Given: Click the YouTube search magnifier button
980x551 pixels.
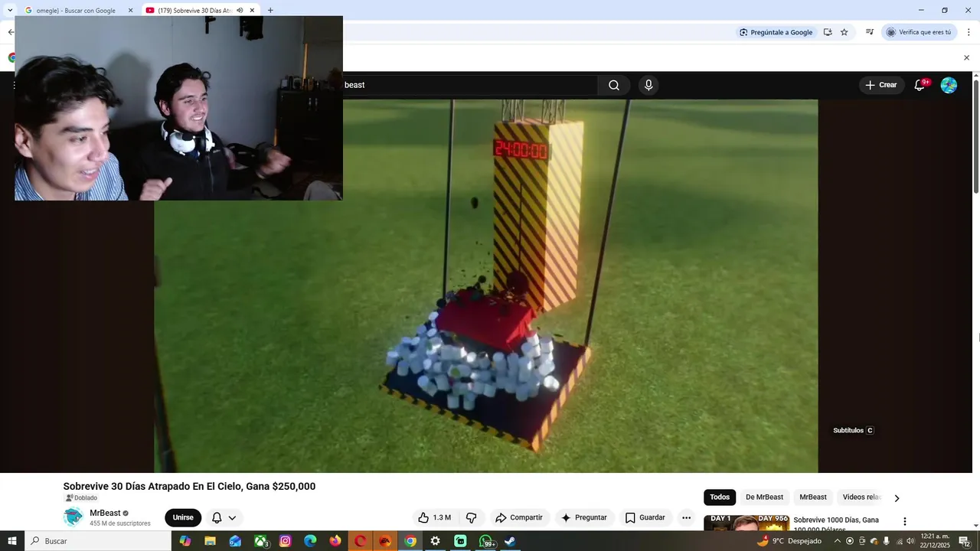Looking at the screenshot, I should coord(614,85).
